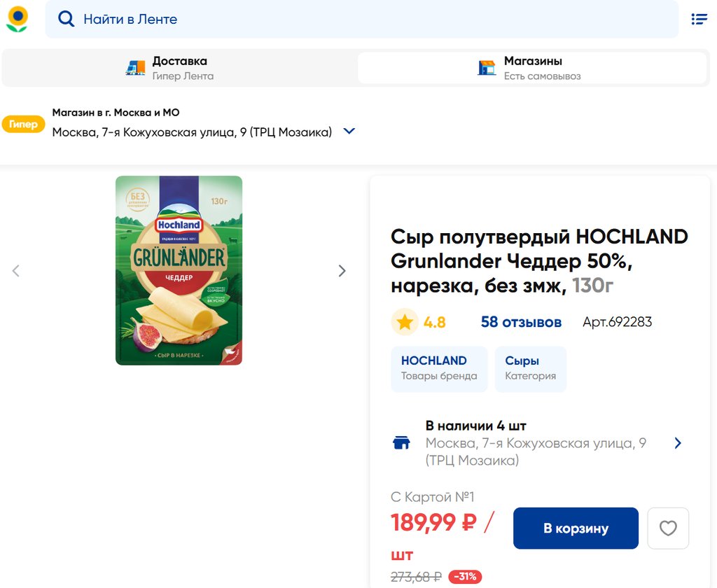Screen dimensions: 717x588
Task: Click the store building icon
Action: pos(487,68)
